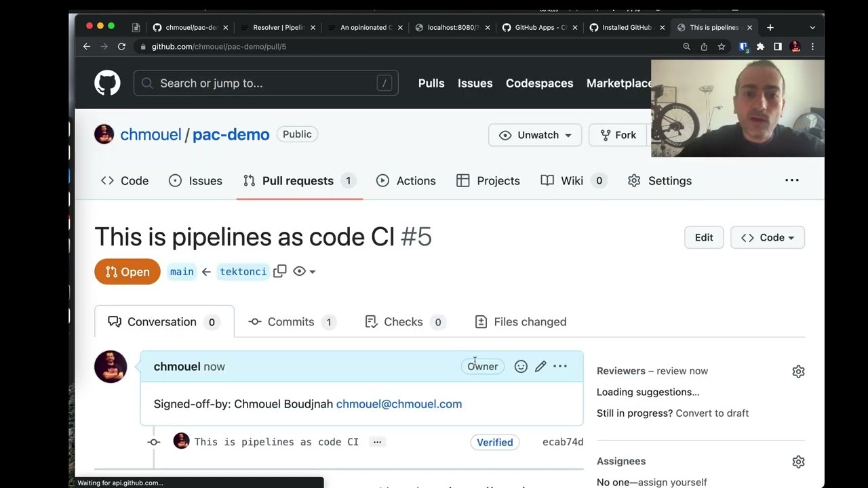Image resolution: width=868 pixels, height=488 pixels.
Task: Click chmouel author name in comment
Action: click(177, 367)
